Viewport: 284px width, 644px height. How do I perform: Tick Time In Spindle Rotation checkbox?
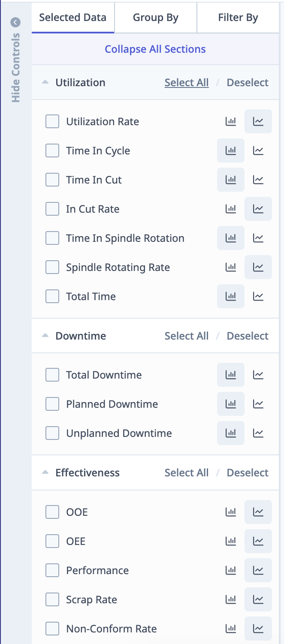pyautogui.click(x=52, y=238)
